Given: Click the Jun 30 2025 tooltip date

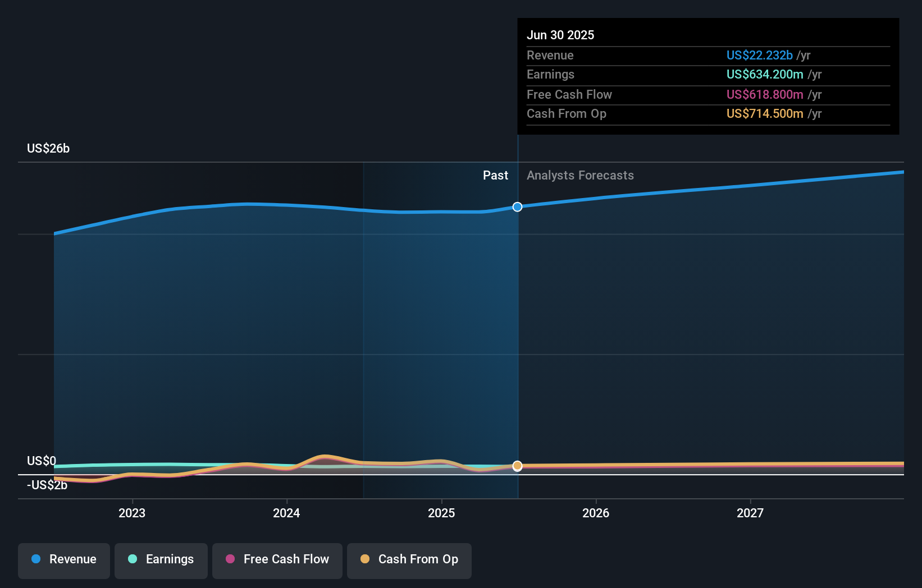Looking at the screenshot, I should click(560, 35).
